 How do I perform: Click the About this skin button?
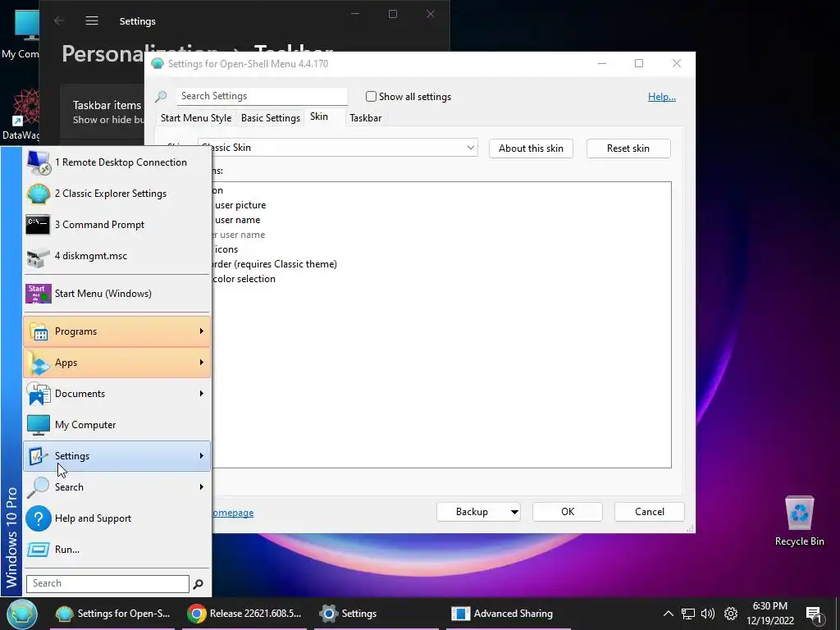531,148
